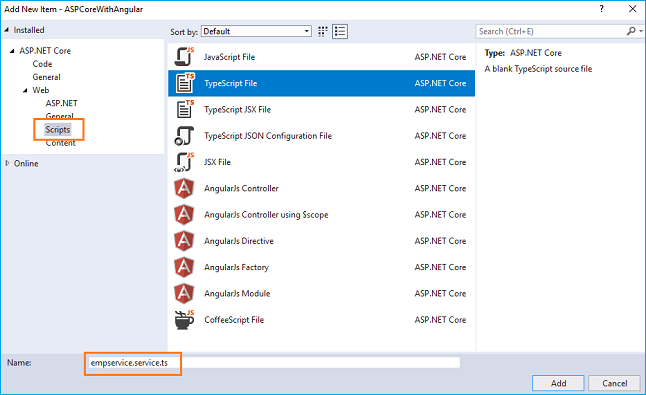646x395 pixels.
Task: Select the JavaScript File template
Action: pos(321,57)
